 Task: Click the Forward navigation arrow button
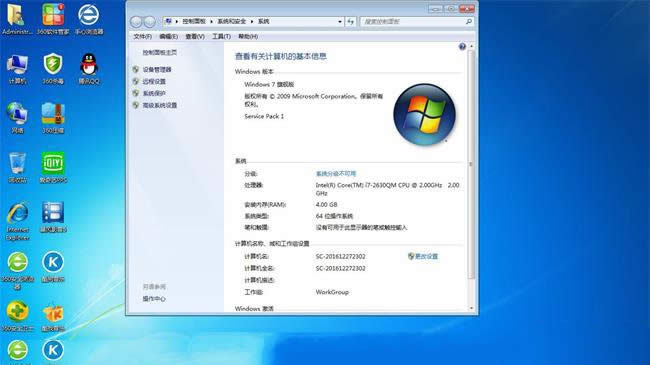click(x=150, y=22)
